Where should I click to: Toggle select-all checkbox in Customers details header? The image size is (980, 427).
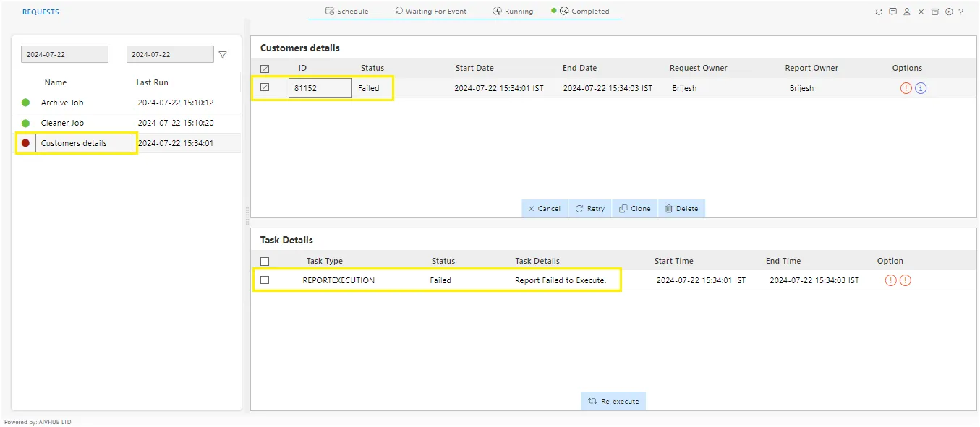(265, 69)
